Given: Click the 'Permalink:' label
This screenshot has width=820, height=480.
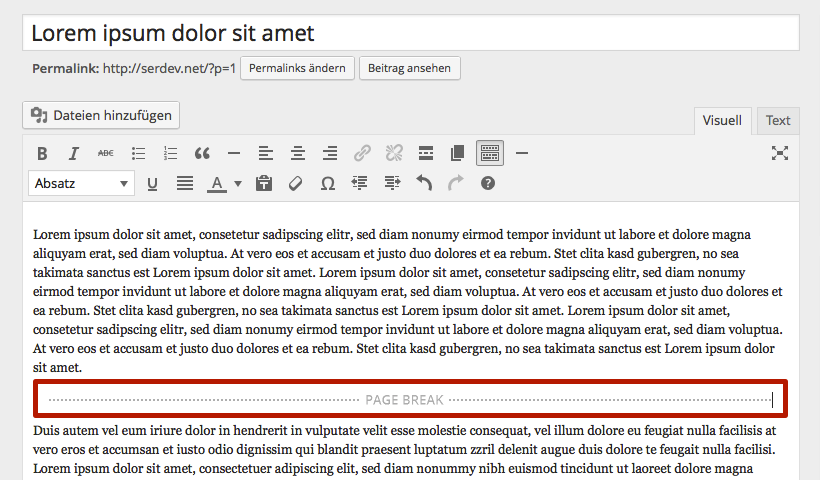Looking at the screenshot, I should click(65, 68).
